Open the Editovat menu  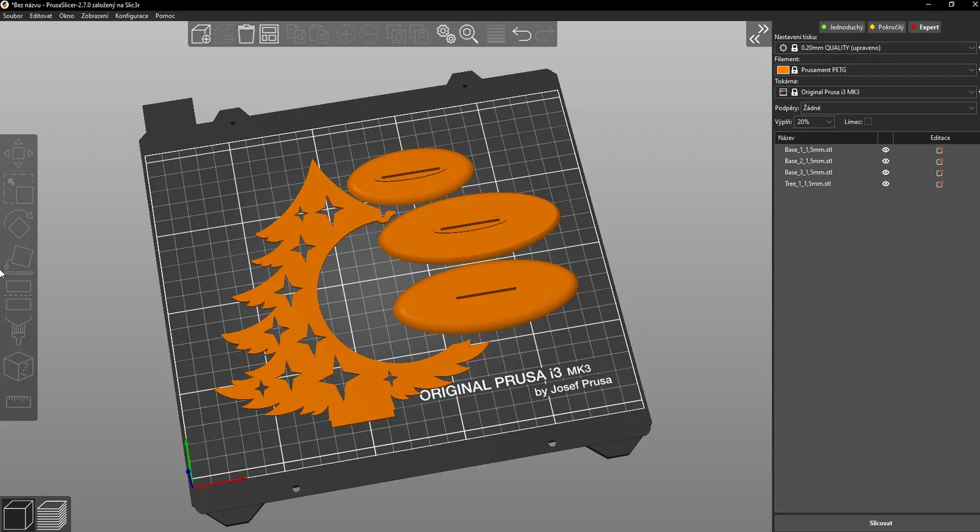(41, 16)
